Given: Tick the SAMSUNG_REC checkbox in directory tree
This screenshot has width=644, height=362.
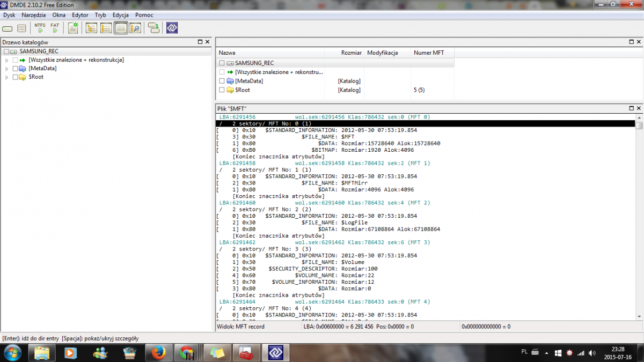Looking at the screenshot, I should [6, 51].
